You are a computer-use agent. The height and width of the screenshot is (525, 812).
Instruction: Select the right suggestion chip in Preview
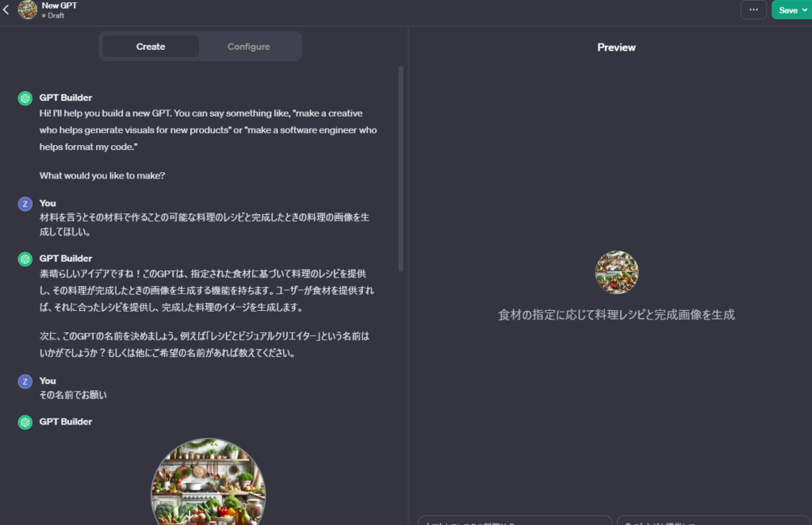(714, 520)
